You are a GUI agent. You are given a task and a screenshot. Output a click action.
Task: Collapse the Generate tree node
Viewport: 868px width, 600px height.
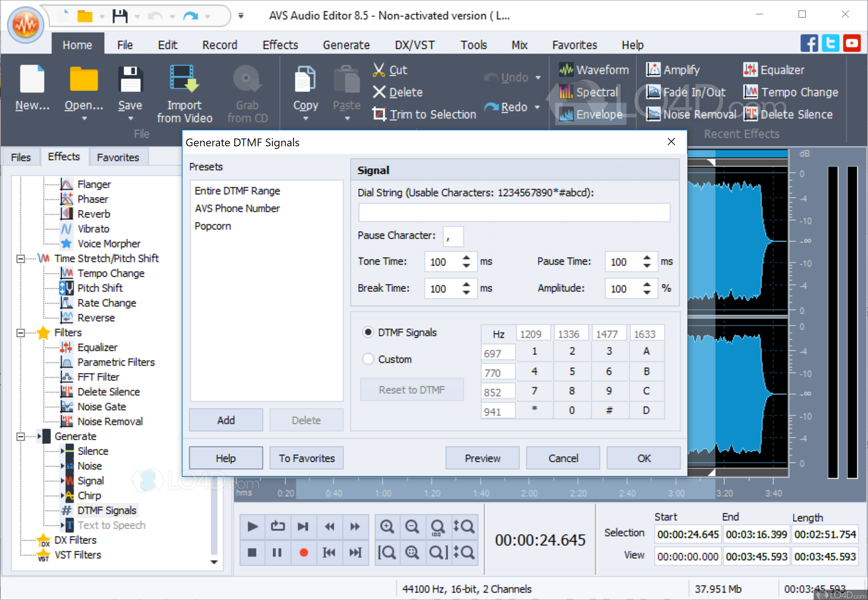[x=21, y=436]
